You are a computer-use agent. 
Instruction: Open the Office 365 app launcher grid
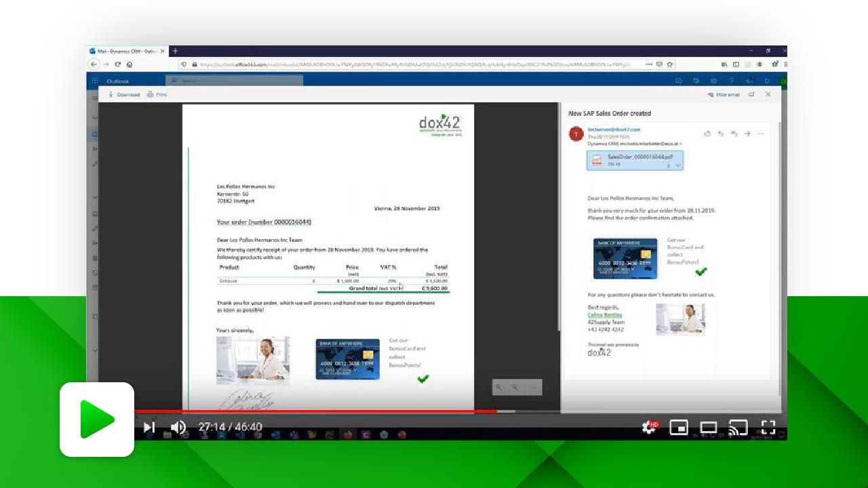point(94,81)
